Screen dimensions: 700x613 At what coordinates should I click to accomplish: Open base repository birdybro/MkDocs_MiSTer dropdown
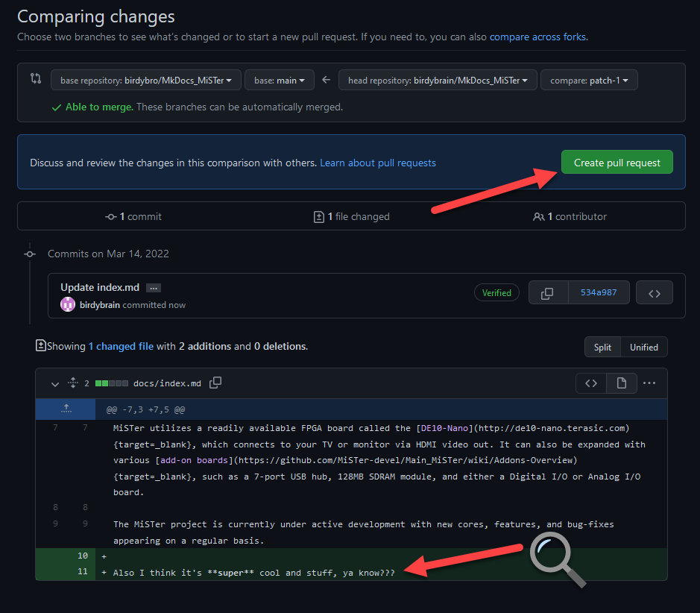click(x=146, y=80)
